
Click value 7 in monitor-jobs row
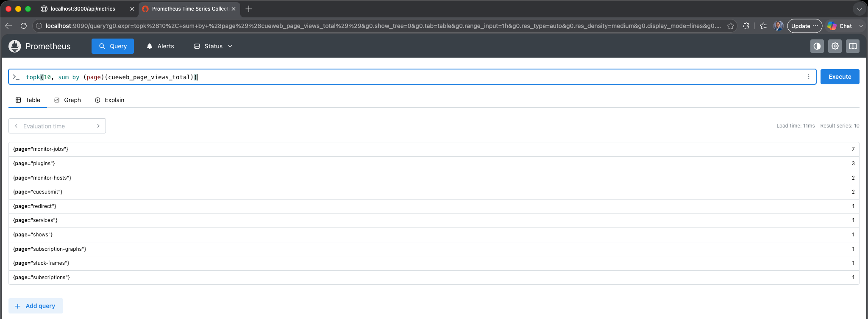point(853,149)
